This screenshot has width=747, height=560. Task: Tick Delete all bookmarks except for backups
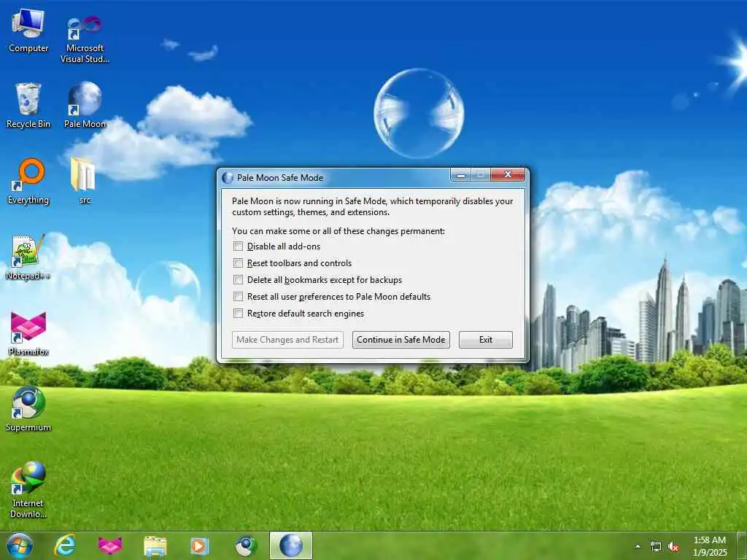(239, 279)
